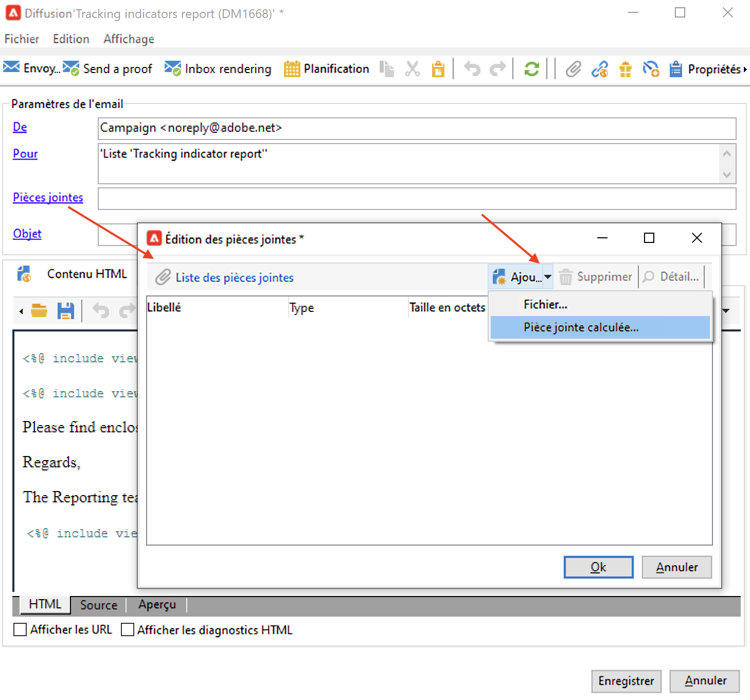This screenshot has width=750, height=700.
Task: Switch to the HTML tab
Action: point(45,604)
